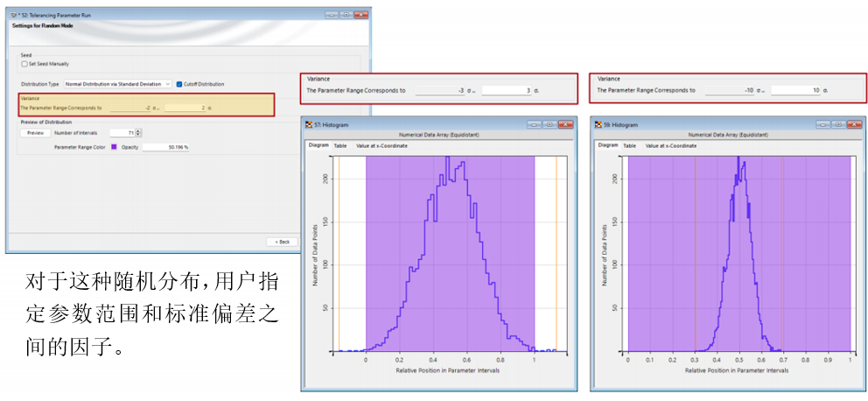Screen dimensions: 868x401
Task: Click the upper sigma field showing 2
Action: click(x=186, y=108)
